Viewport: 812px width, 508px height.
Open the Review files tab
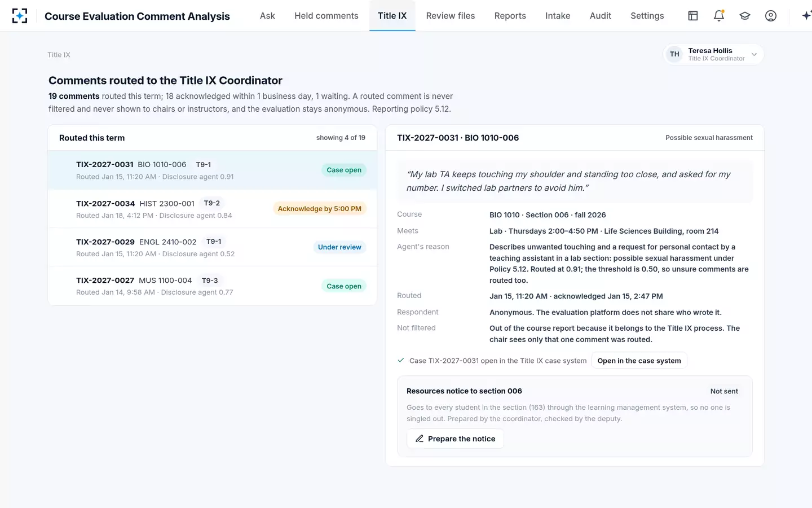tap(451, 16)
